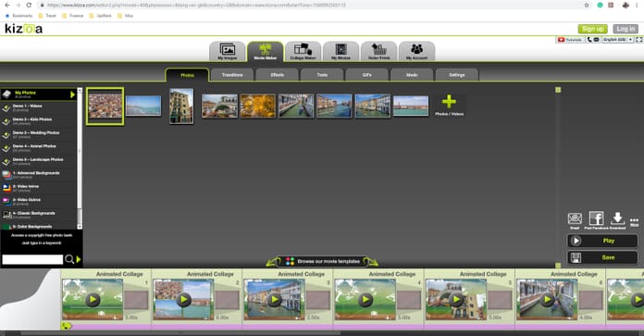Click folder list scroll-down arrow
The image size is (644, 336).
[80, 227]
